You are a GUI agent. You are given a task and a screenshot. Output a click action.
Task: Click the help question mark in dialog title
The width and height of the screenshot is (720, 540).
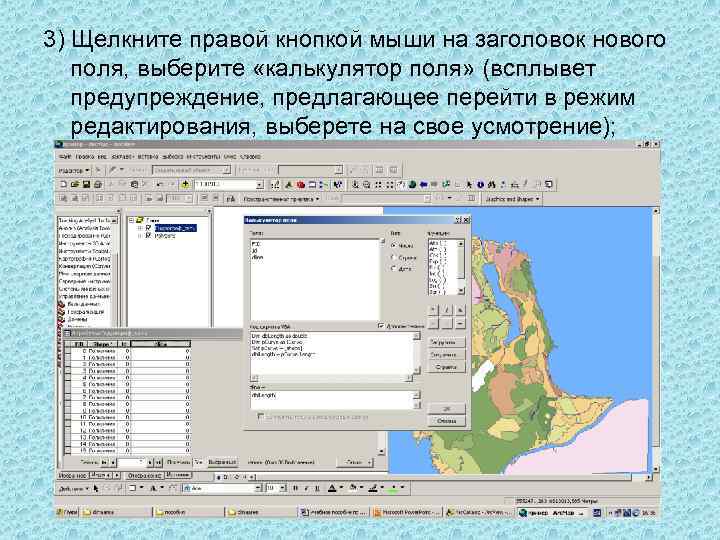click(x=457, y=220)
